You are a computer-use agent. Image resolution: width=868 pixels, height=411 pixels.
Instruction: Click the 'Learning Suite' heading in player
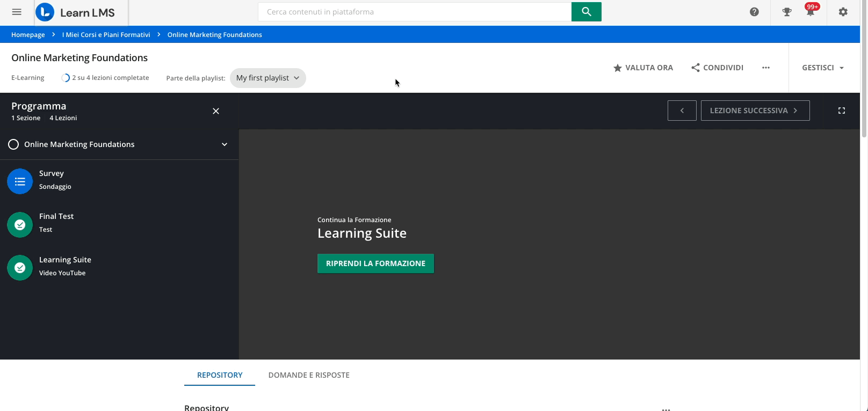point(362,233)
